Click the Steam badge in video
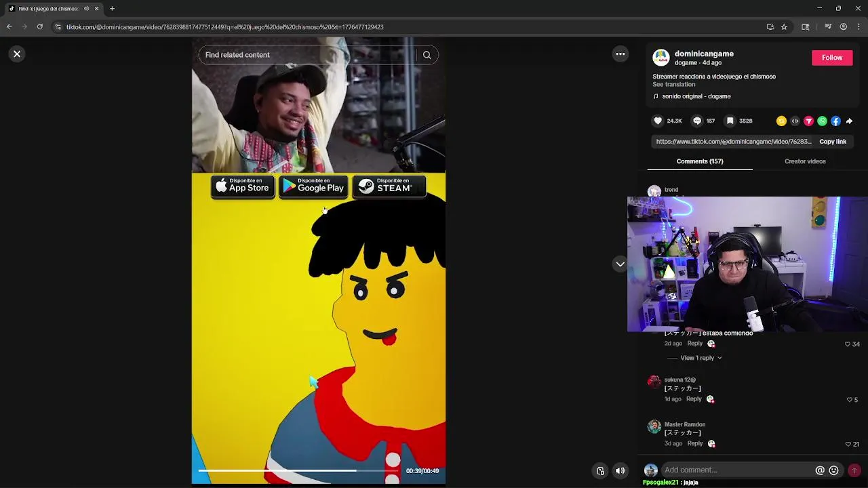The image size is (868, 488). 389,186
